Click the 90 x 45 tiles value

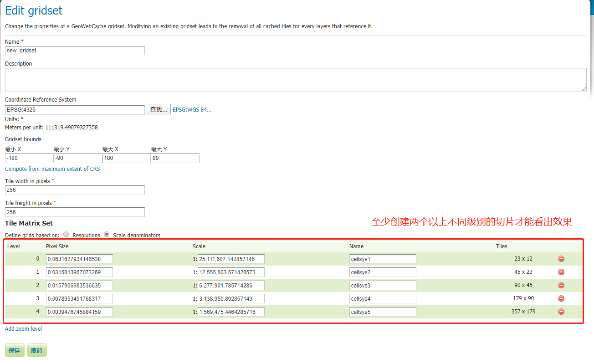(x=523, y=285)
